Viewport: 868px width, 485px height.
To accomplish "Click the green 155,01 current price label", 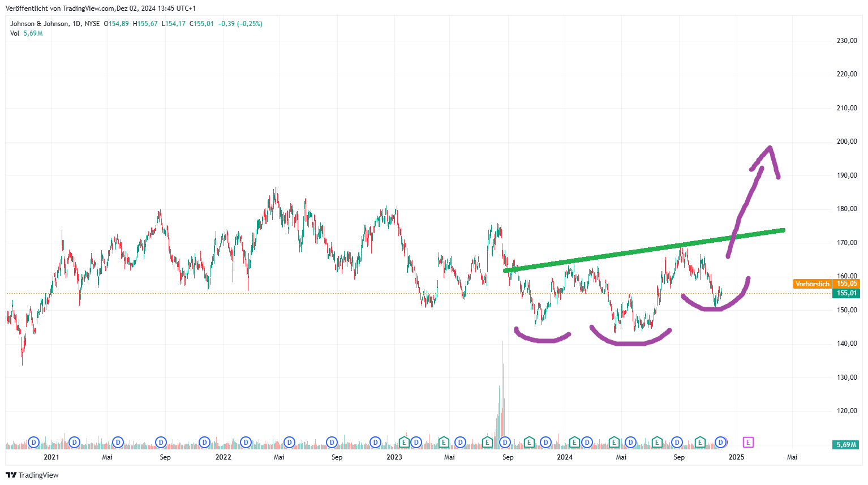I will [x=846, y=293].
